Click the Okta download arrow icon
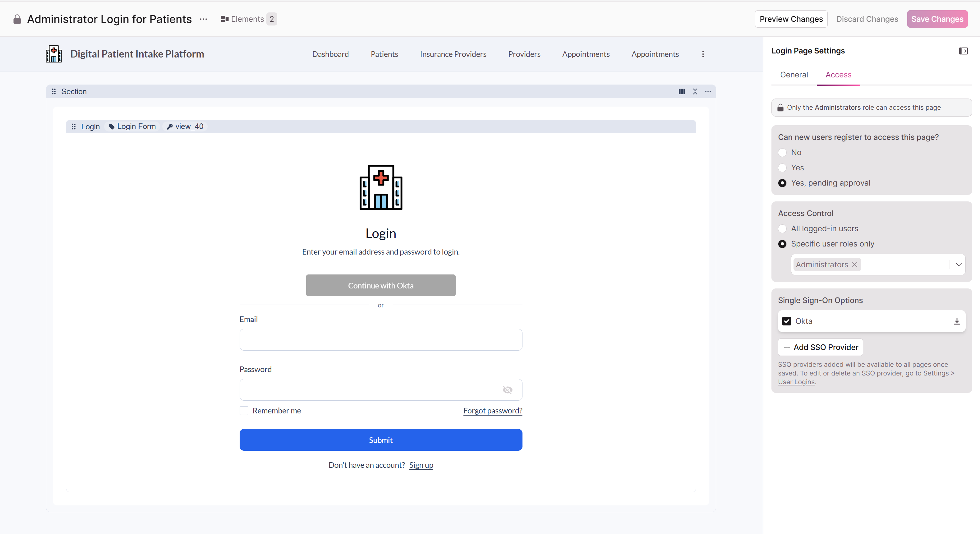The width and height of the screenshot is (980, 534). pyautogui.click(x=956, y=321)
